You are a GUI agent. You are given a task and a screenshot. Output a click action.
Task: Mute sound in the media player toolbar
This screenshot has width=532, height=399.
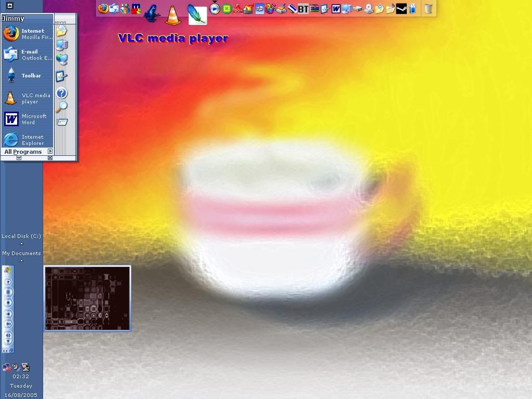(x=8, y=335)
